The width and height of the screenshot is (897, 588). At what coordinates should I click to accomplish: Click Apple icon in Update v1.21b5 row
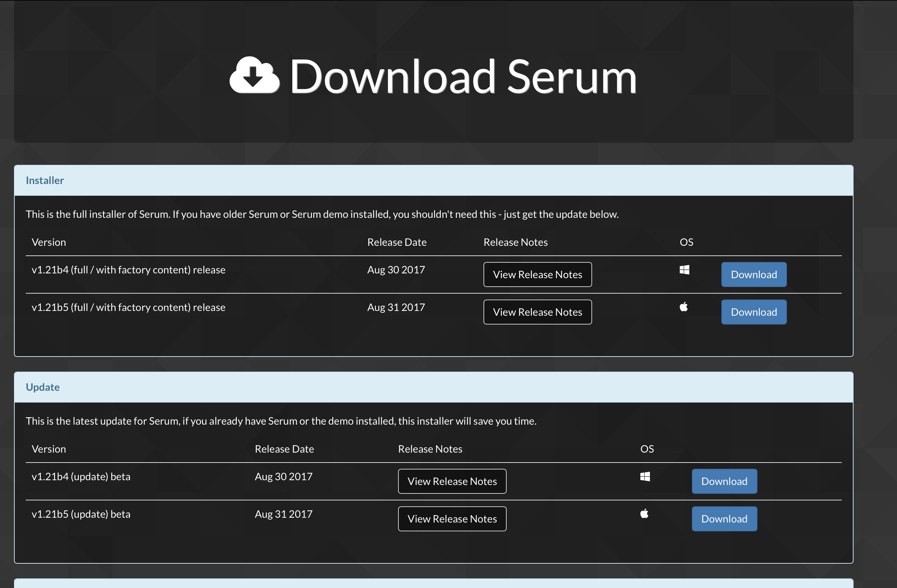point(644,513)
